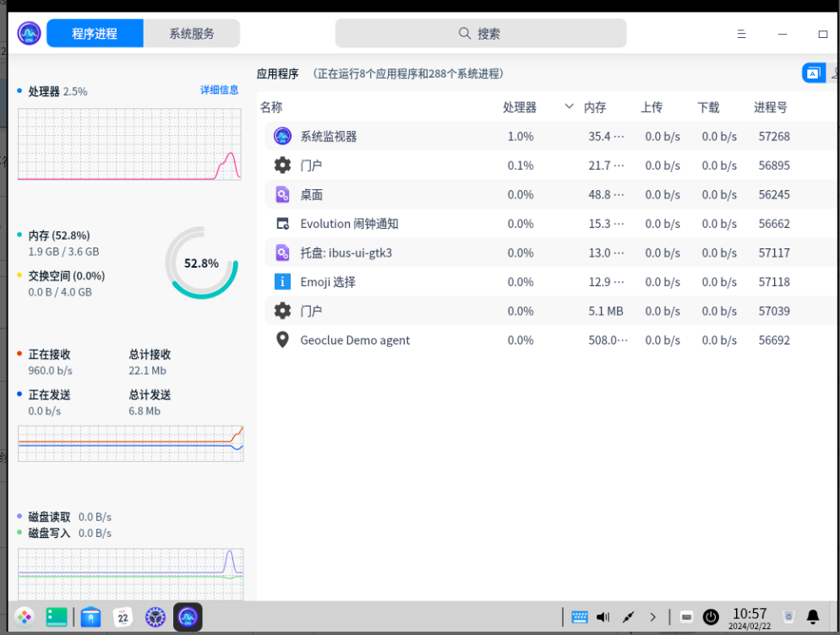Click the Emoji 选择 info icon
Viewport: 840px width, 635px height.
282,282
